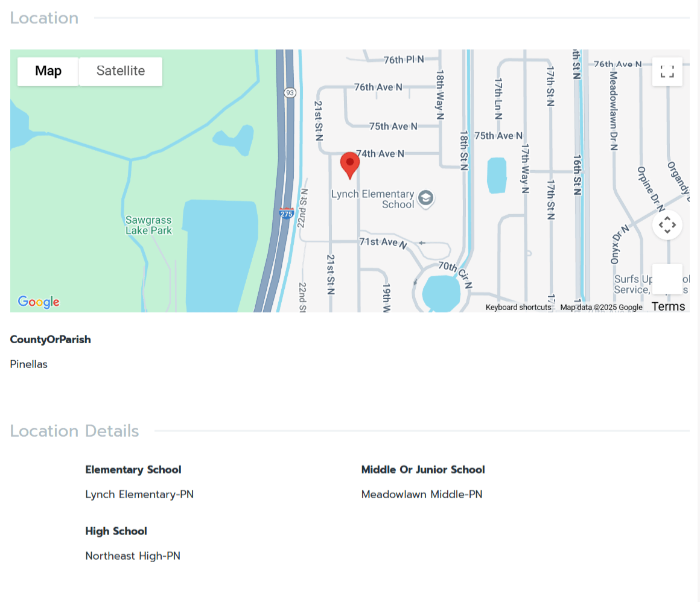Click the Lynch Elementary School graduation-cap icon

click(425, 198)
